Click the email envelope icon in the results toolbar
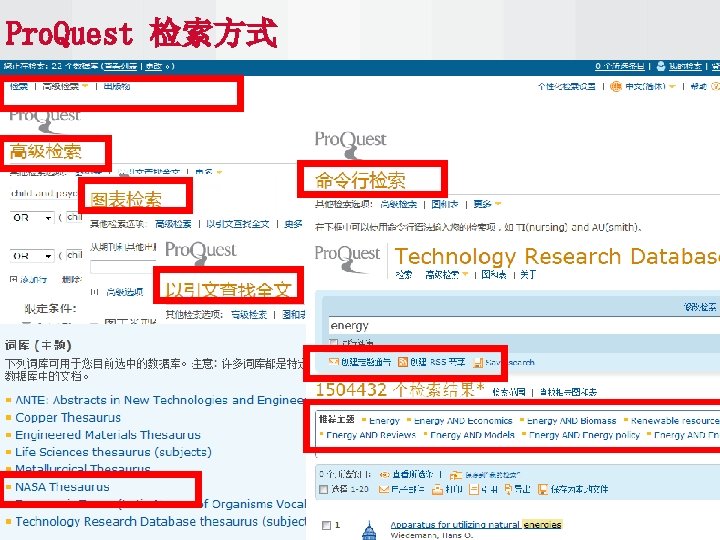Image resolution: width=720 pixels, height=540 pixels. (384, 489)
